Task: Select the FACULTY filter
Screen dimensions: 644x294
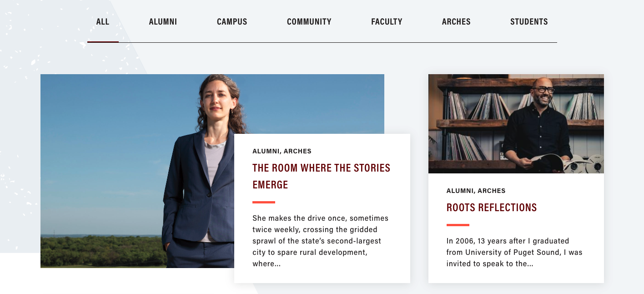Action: click(x=387, y=21)
